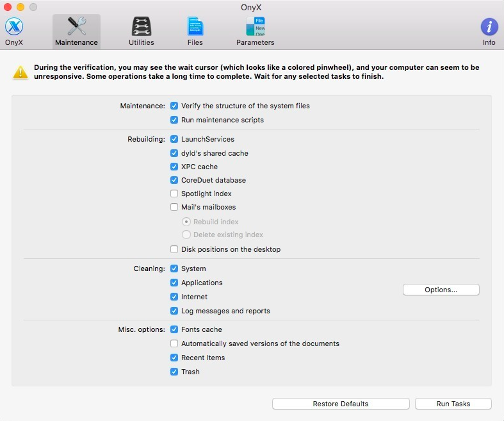
Task: Open the OnyX toolbar icon
Action: 14,26
